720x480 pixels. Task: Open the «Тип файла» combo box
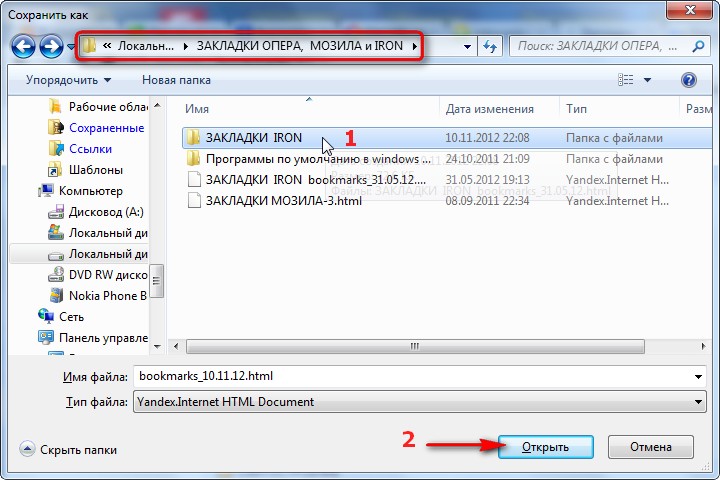pos(419,402)
